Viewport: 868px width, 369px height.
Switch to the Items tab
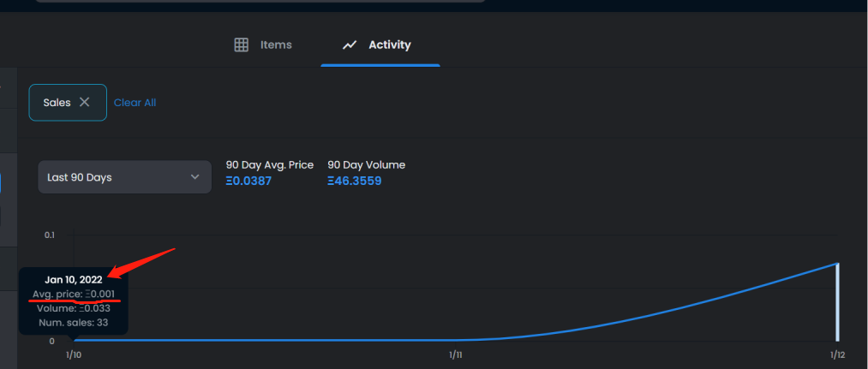(276, 45)
